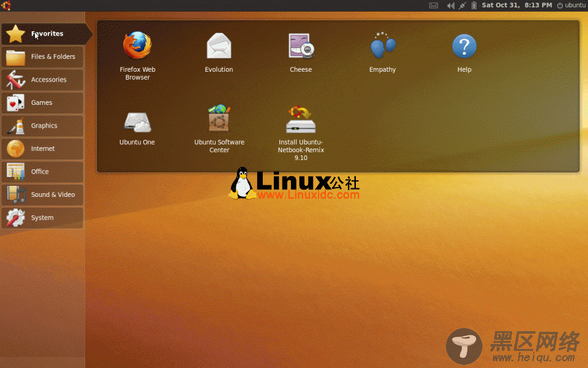Click the Favorites star icon
Image resolution: width=588 pixels, height=368 pixels.
15,34
